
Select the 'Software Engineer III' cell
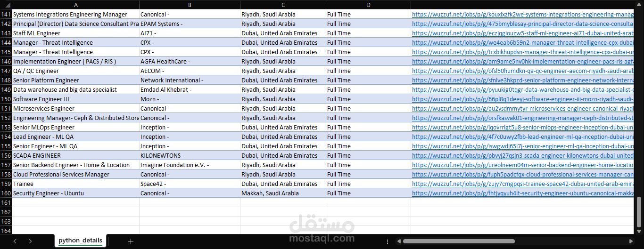(x=76, y=99)
